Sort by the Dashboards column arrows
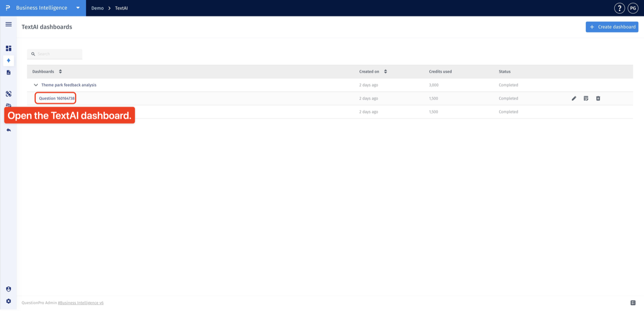 60,72
